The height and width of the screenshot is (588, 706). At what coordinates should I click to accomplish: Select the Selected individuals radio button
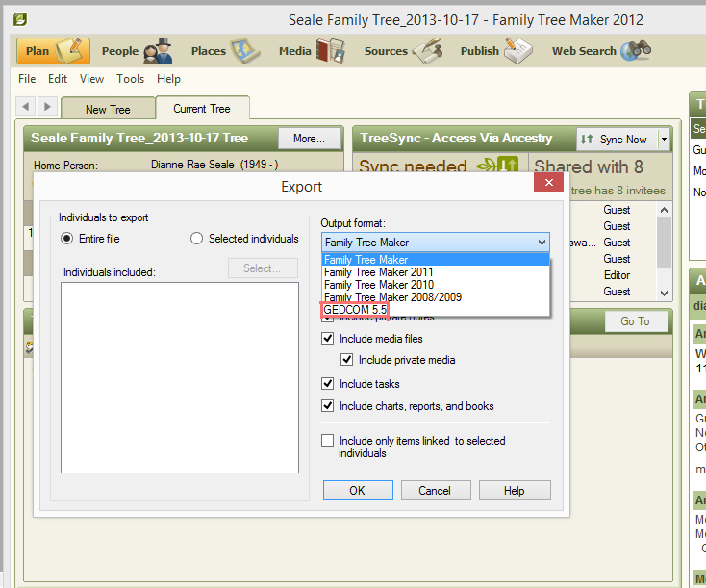click(x=196, y=239)
